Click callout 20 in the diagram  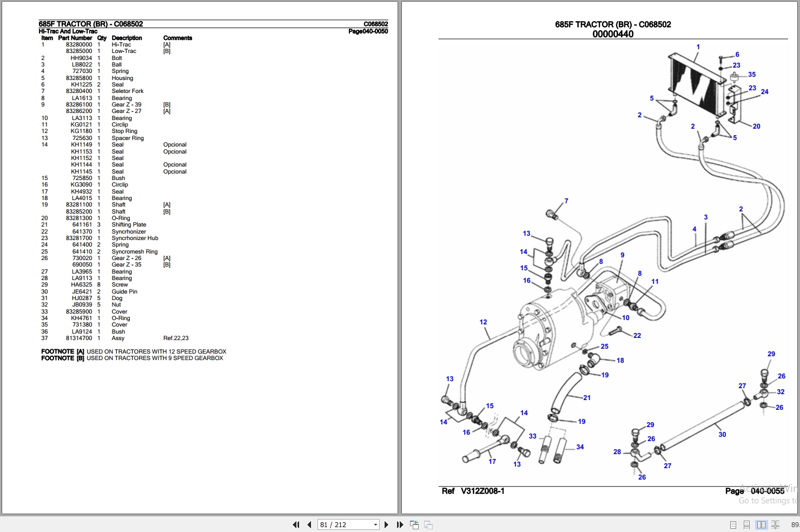click(x=756, y=127)
